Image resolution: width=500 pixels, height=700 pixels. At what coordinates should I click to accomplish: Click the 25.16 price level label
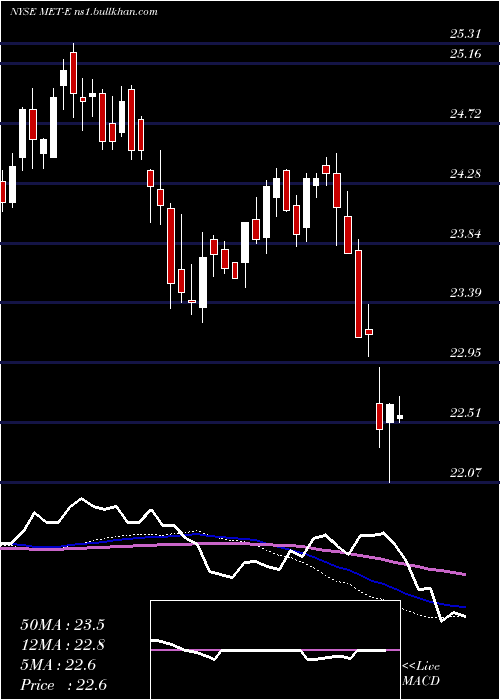point(465,54)
